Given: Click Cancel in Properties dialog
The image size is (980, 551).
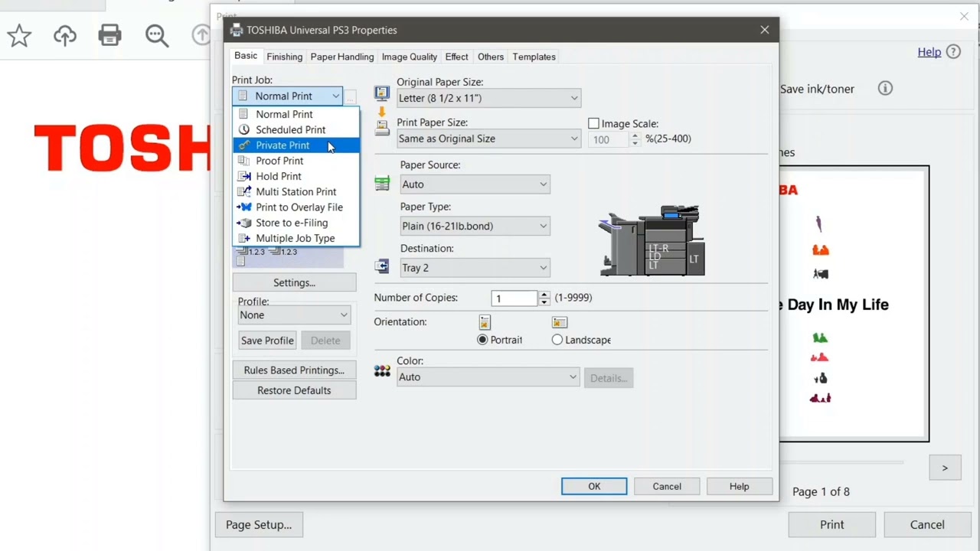Looking at the screenshot, I should (667, 487).
